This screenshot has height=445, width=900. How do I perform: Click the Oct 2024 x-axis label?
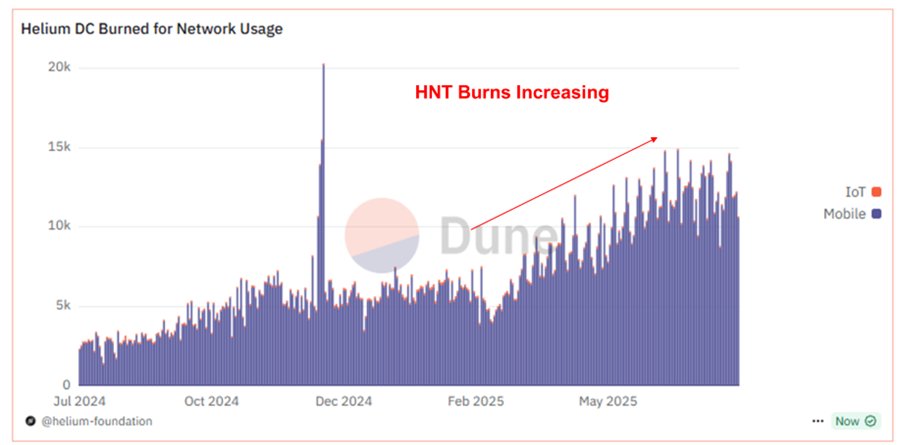click(x=212, y=401)
